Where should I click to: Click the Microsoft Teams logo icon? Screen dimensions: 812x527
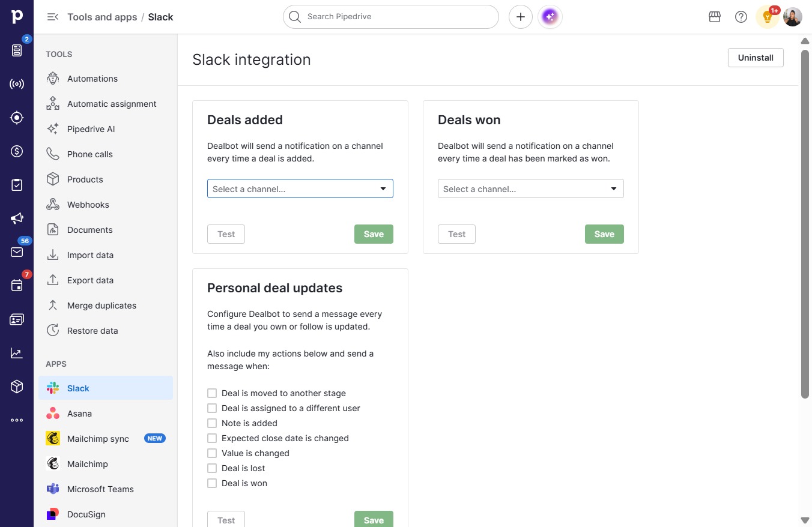click(x=53, y=489)
